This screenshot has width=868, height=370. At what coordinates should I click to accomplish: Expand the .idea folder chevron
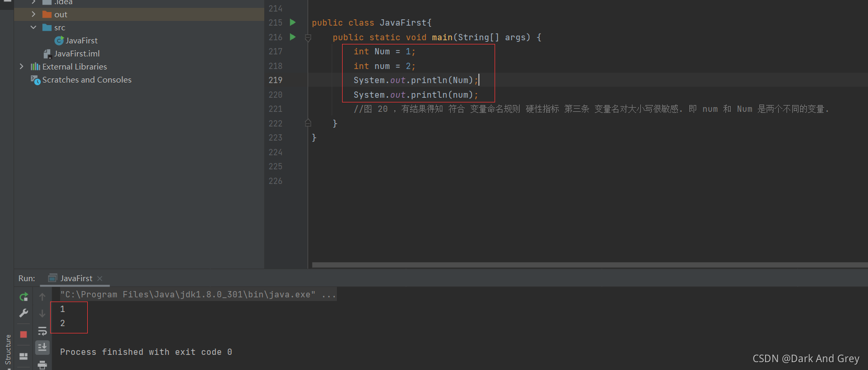33,2
